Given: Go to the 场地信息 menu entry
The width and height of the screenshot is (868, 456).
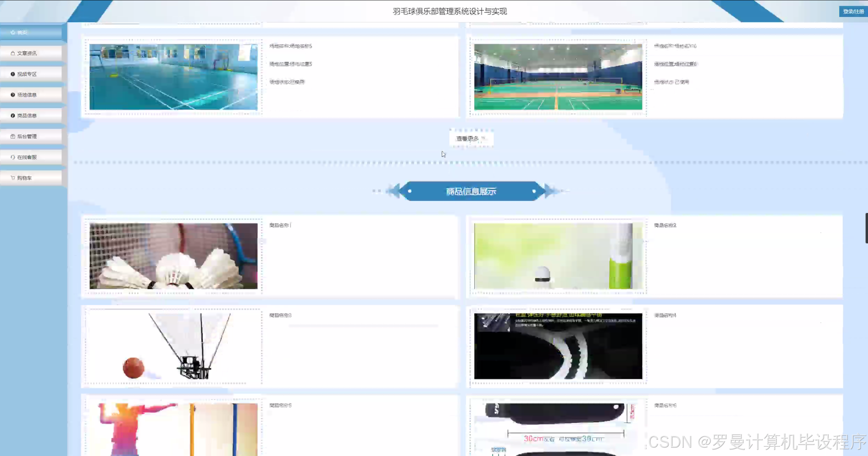Looking at the screenshot, I should pos(27,95).
